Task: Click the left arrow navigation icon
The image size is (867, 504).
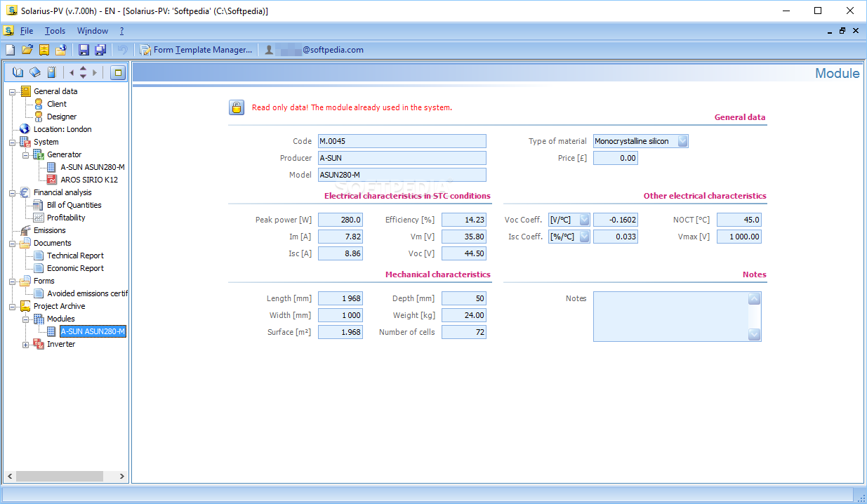Action: (72, 72)
